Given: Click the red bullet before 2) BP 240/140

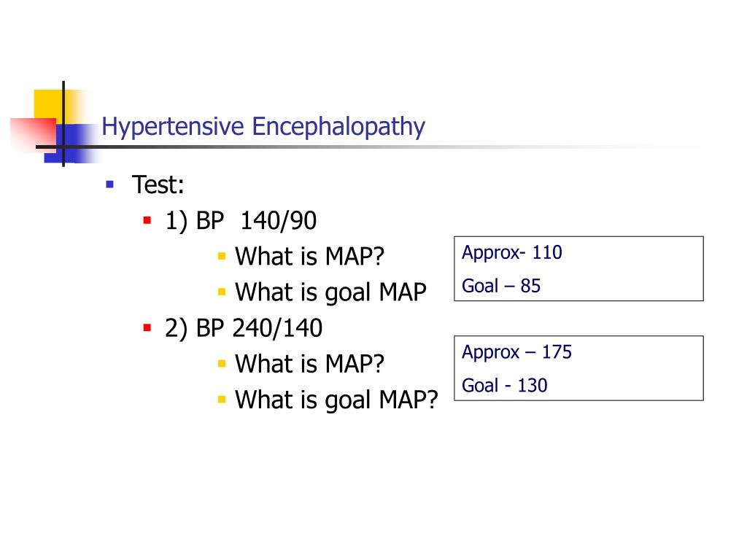Looking at the screenshot, I should click(147, 327).
